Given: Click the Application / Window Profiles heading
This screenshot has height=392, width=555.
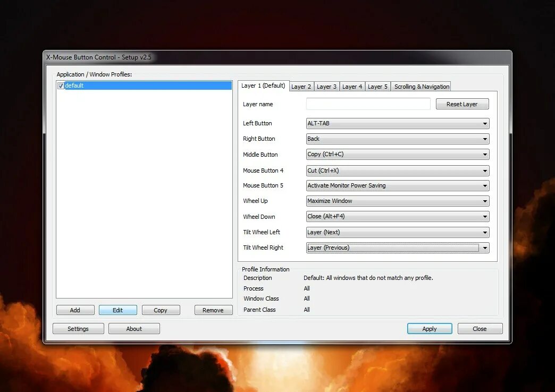Looking at the screenshot, I should click(x=94, y=74).
